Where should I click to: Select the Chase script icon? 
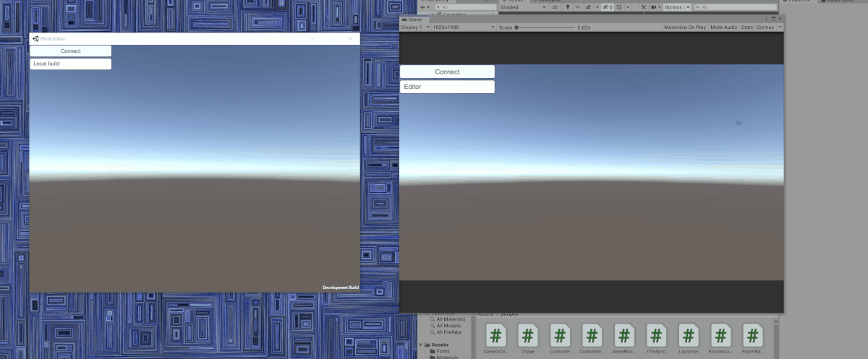point(527,336)
